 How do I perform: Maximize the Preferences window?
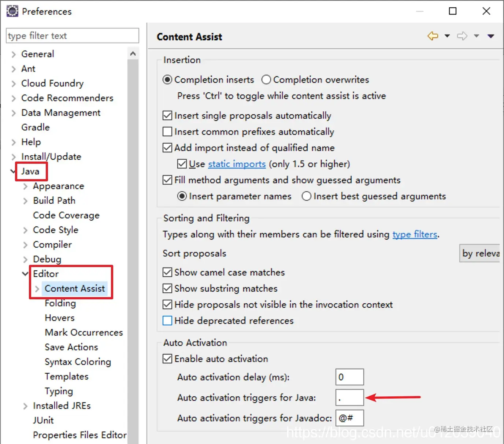453,11
